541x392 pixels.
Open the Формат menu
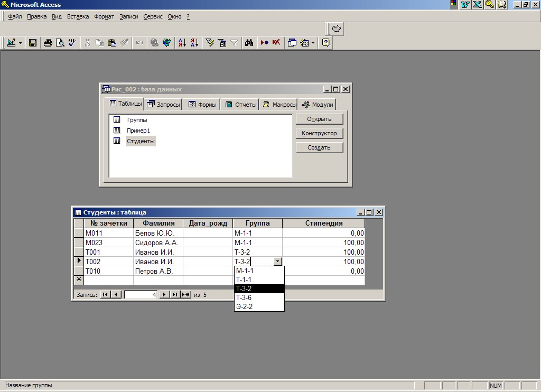[x=104, y=16]
